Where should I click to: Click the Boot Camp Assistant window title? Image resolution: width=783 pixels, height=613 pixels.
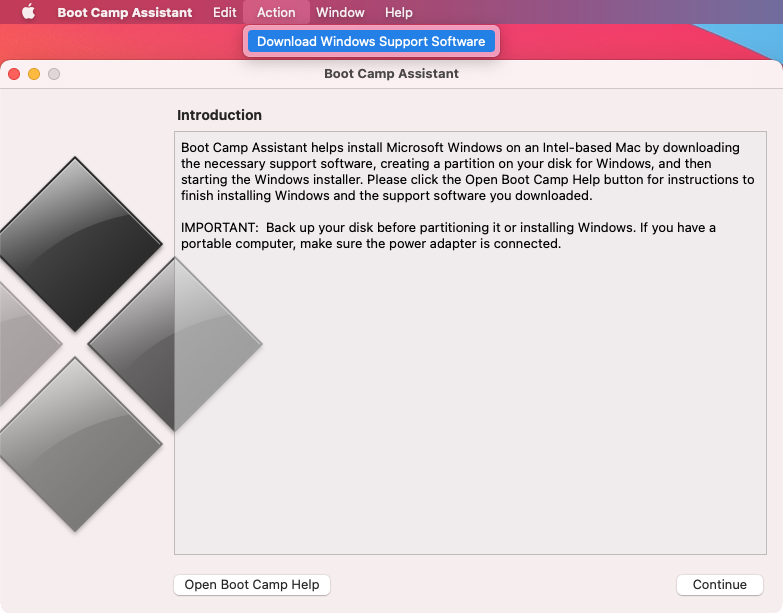(x=391, y=73)
